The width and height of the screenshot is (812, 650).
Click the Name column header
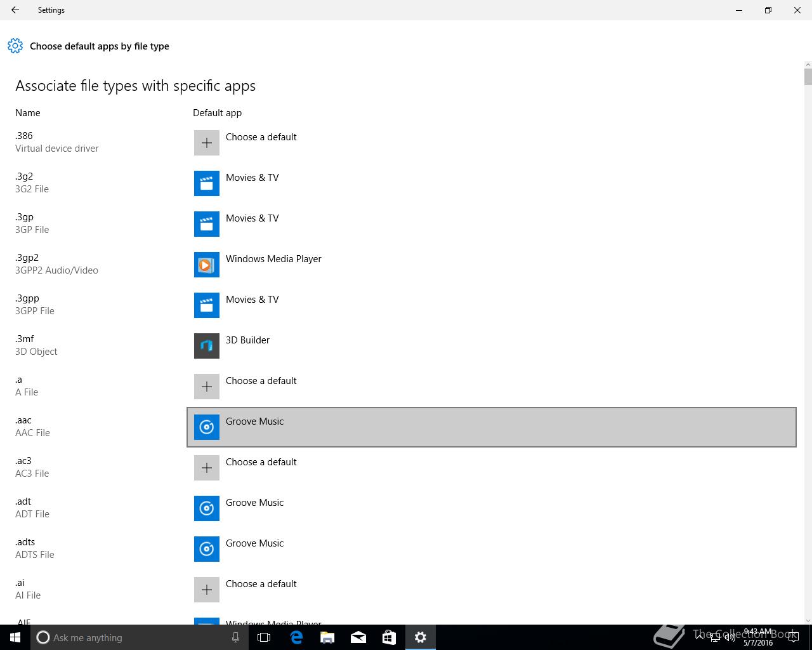(28, 113)
